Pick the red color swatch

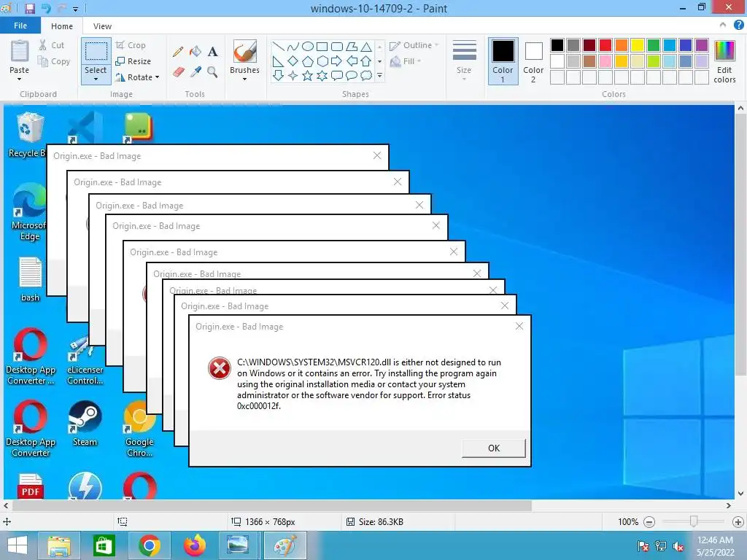(605, 45)
